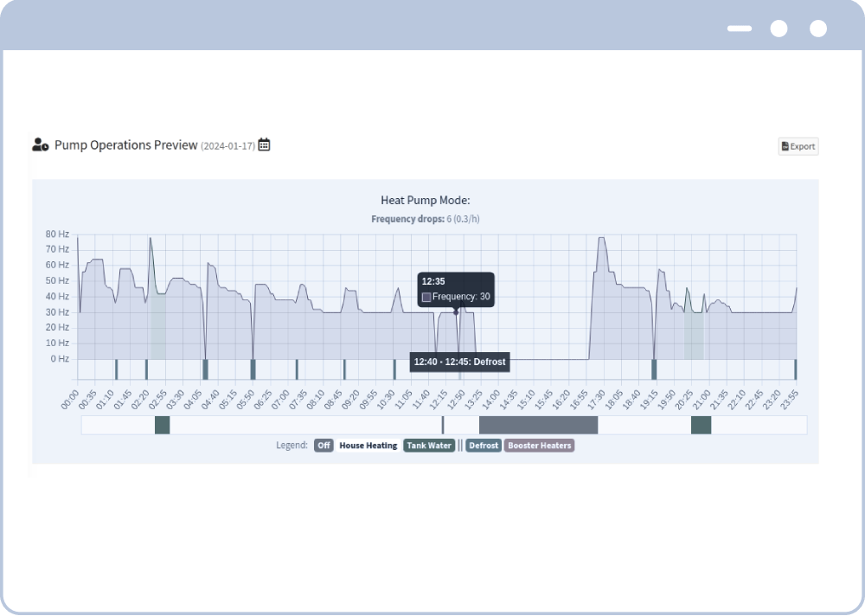This screenshot has width=865, height=616.
Task: Click the defrost marker near 19:15
Action: pos(654,369)
